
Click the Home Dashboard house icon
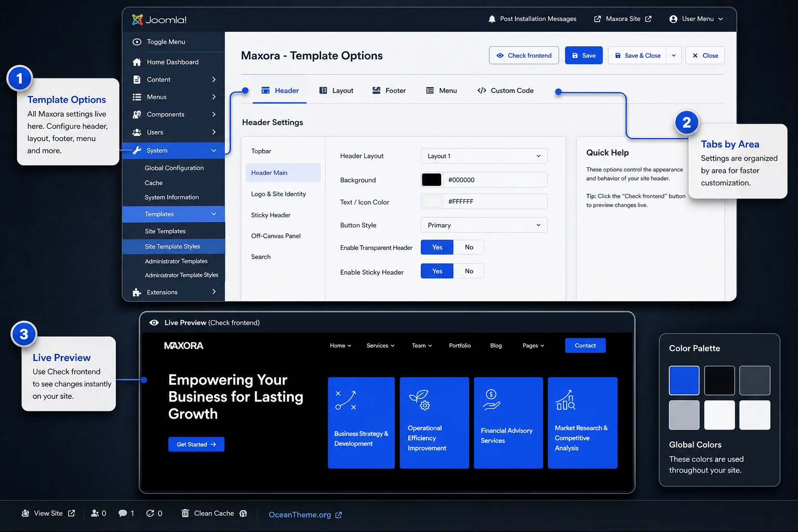(137, 62)
